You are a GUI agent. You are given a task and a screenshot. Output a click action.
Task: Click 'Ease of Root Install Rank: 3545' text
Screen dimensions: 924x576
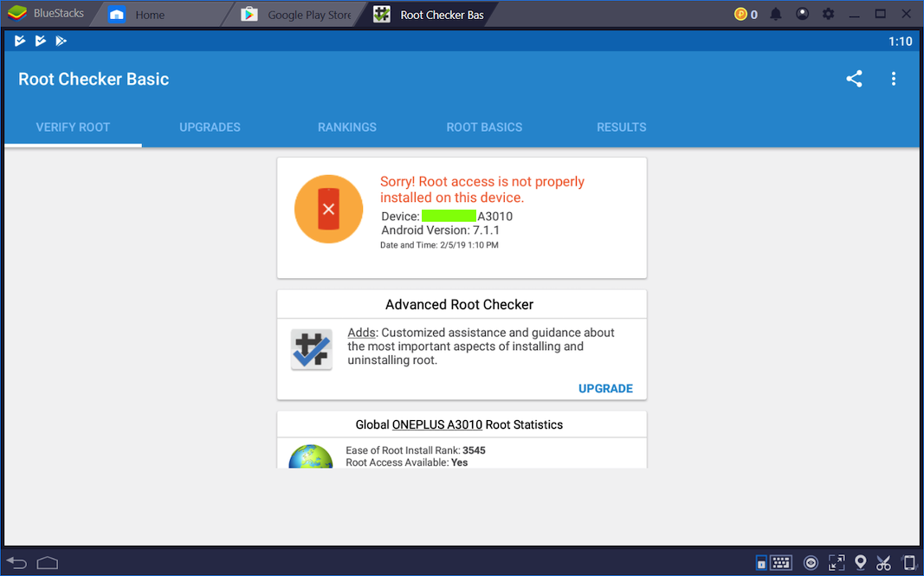tap(416, 450)
